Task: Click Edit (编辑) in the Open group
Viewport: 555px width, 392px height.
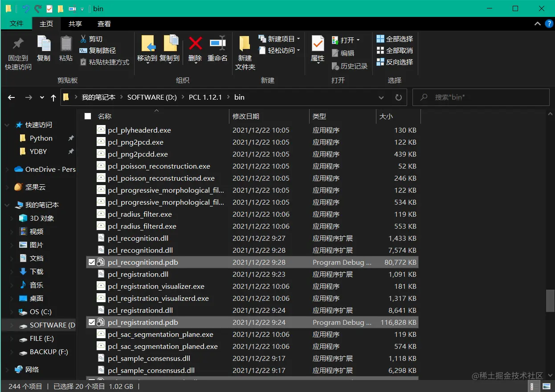Action: [x=343, y=53]
